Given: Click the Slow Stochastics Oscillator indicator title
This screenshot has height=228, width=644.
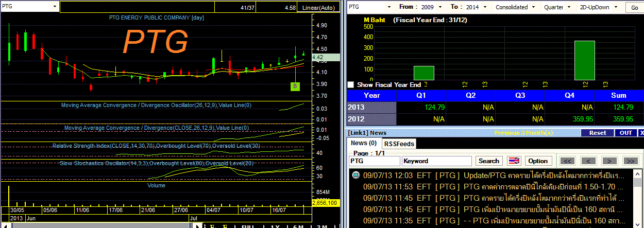Looking at the screenshot, I should click(x=156, y=163).
